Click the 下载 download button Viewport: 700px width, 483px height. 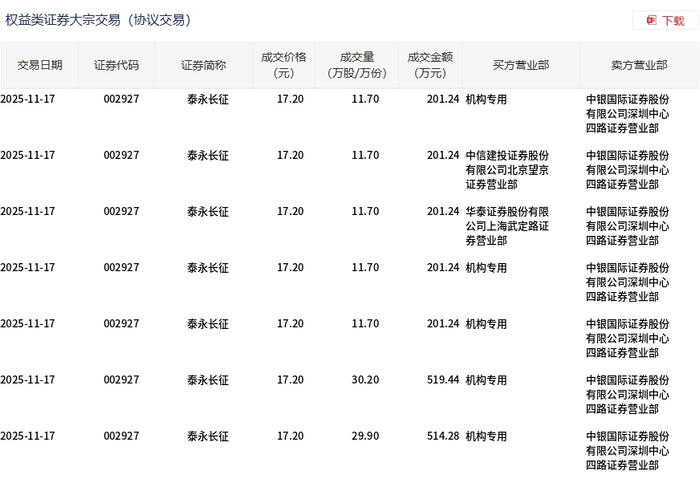(x=665, y=21)
